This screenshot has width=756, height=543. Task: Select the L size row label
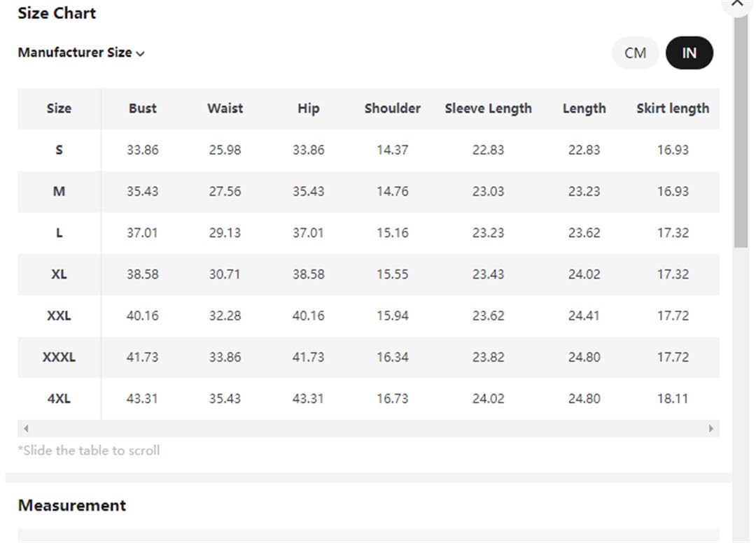tap(59, 233)
